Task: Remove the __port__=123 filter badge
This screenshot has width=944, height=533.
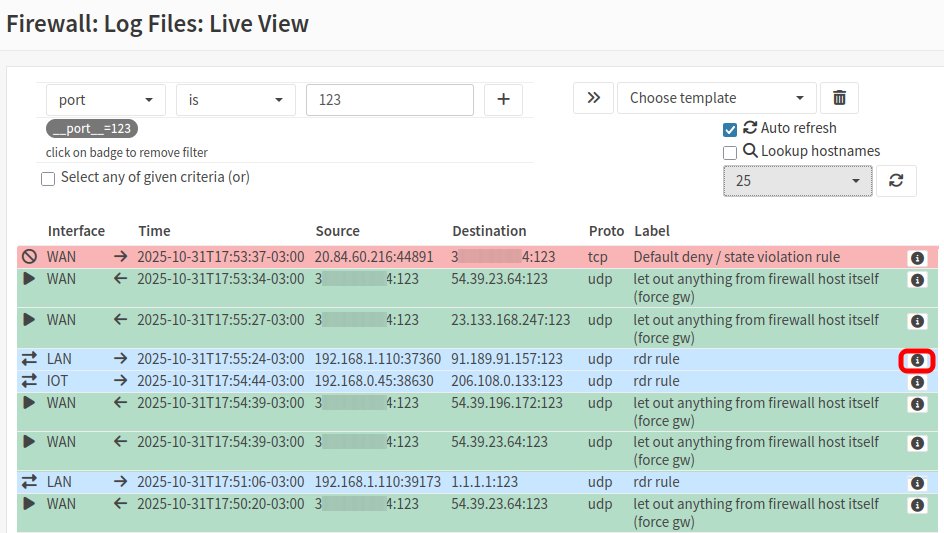Action: 92,129
